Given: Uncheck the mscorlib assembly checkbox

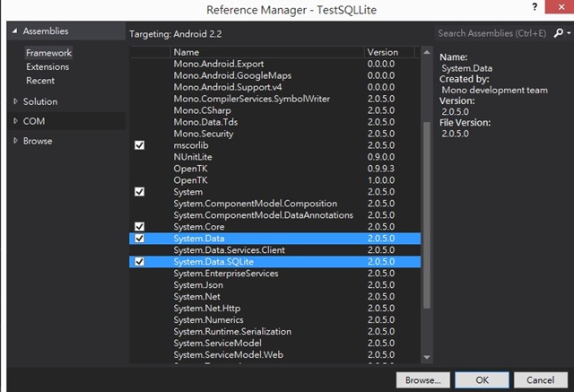Looking at the screenshot, I should click(139, 145).
